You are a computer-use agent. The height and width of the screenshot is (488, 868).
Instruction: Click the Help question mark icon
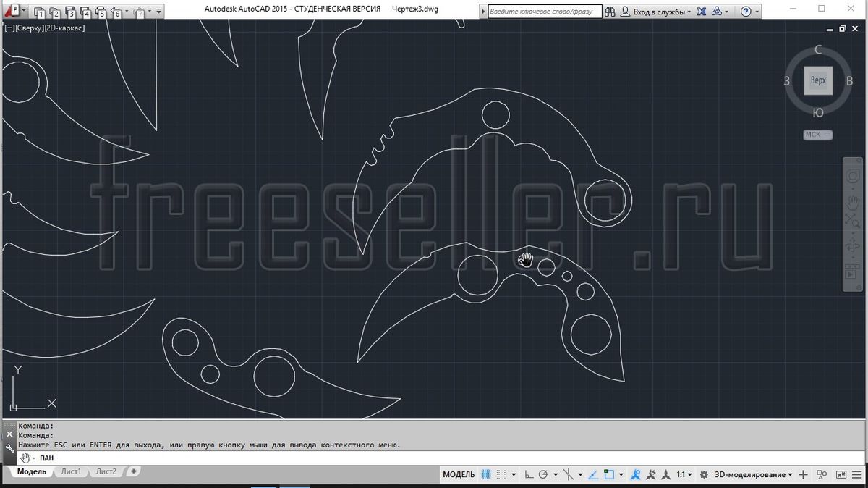click(x=746, y=12)
